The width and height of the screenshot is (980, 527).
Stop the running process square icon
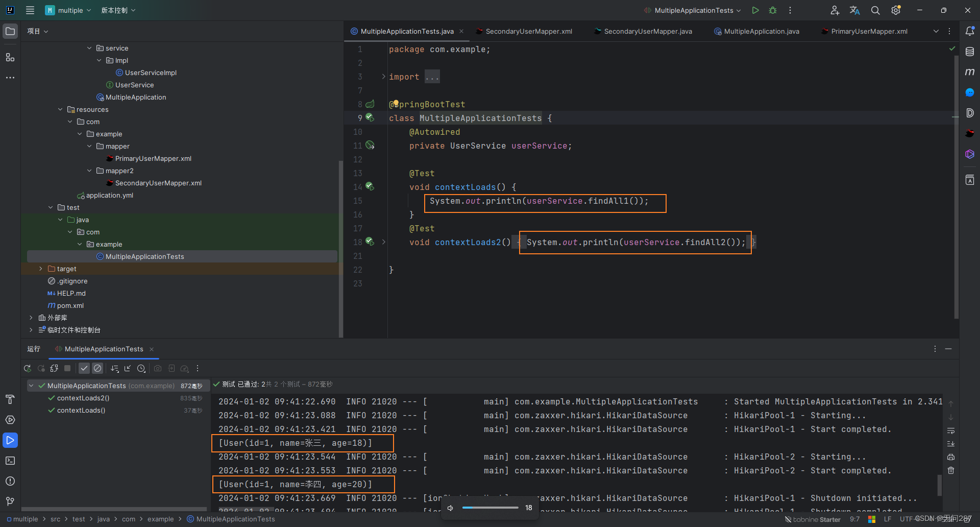coord(67,368)
